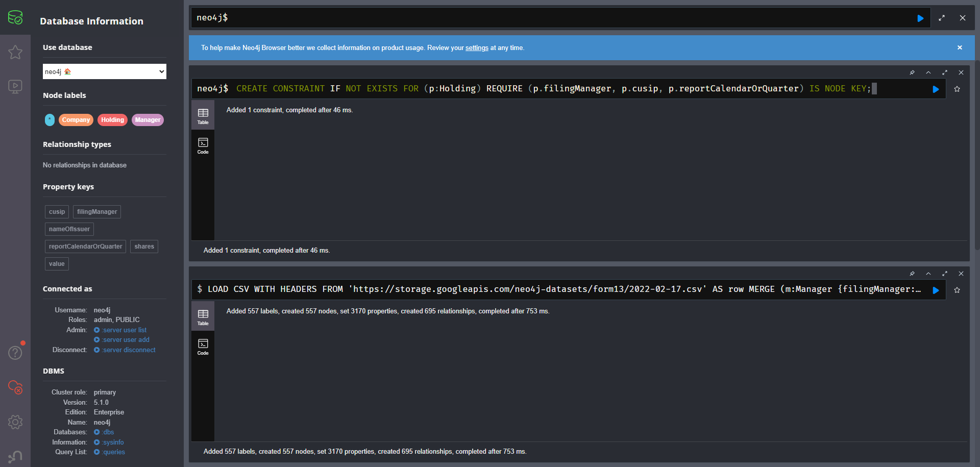980x467 pixels.
Task: Dismiss the usage data notification banner
Action: tap(960, 47)
